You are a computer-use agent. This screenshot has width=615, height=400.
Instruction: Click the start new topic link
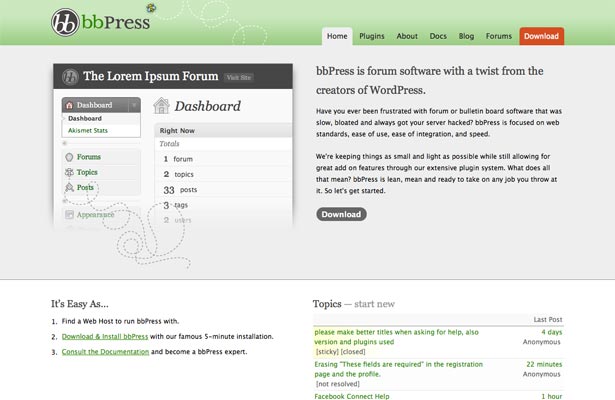[374, 304]
